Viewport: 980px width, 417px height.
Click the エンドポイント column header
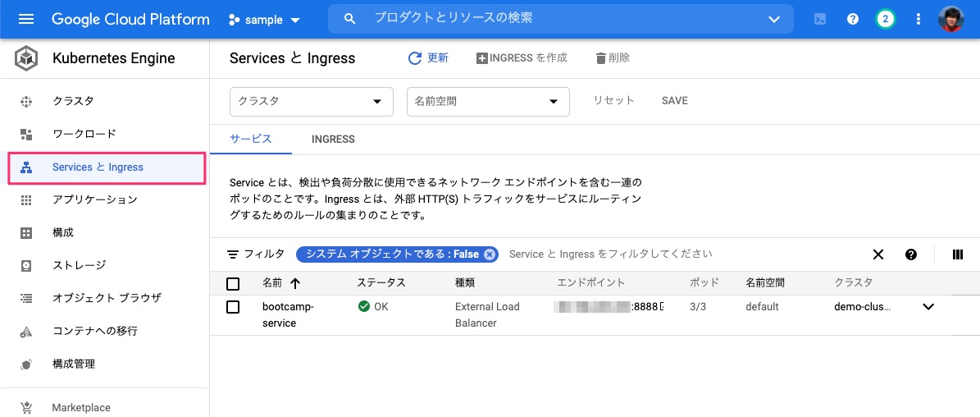pyautogui.click(x=590, y=282)
